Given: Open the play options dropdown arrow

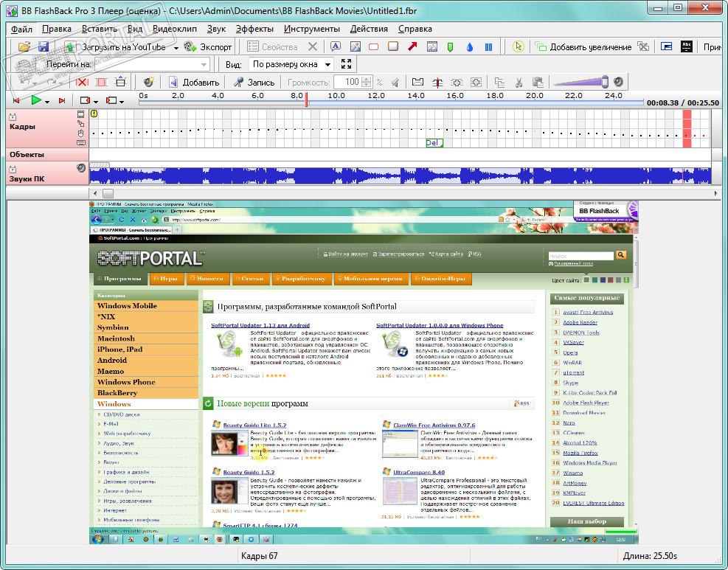Looking at the screenshot, I should 47,101.
